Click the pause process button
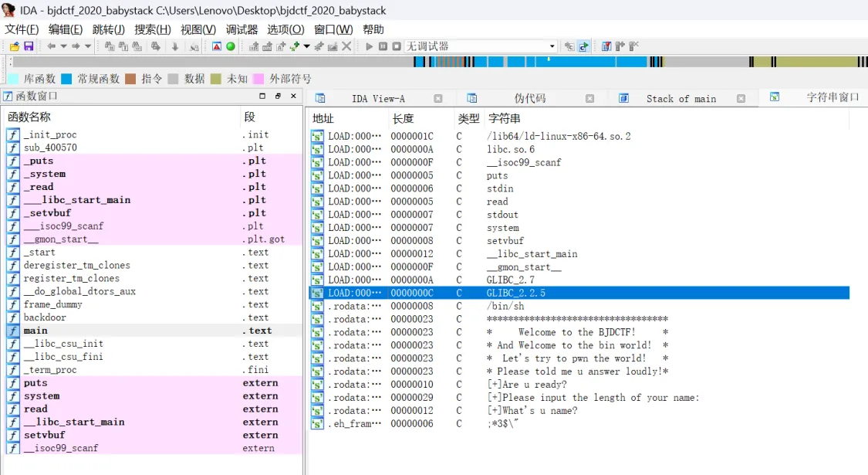This screenshot has height=475, width=868. pyautogui.click(x=383, y=46)
